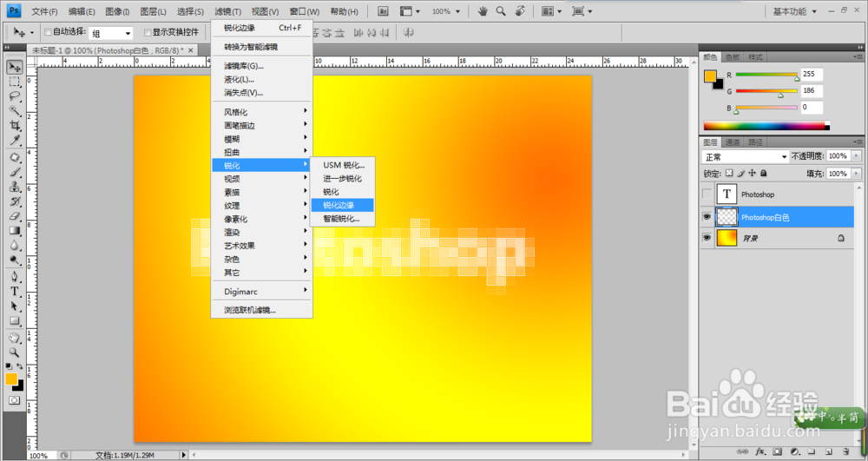Select the Move tool in the toolbox
The image size is (868, 461).
click(x=15, y=68)
